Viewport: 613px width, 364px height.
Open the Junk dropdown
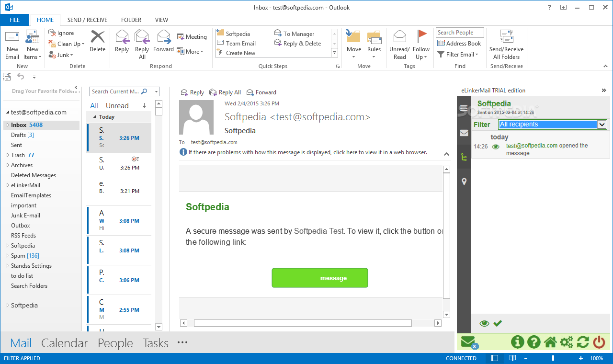coord(61,55)
